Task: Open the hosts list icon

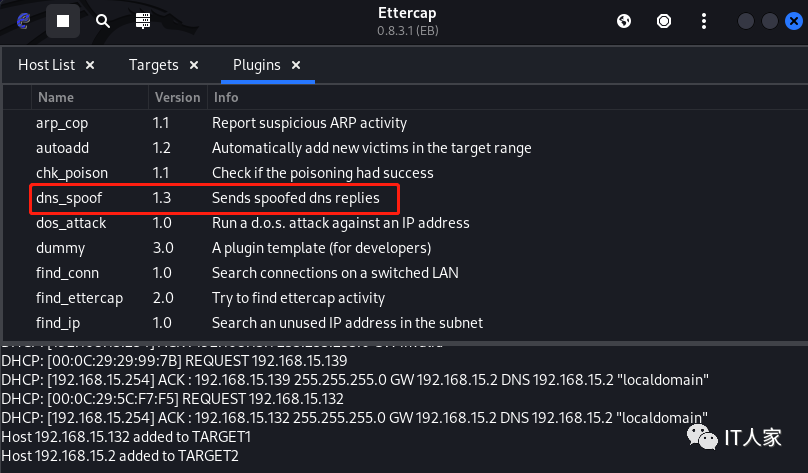Action: click(143, 20)
